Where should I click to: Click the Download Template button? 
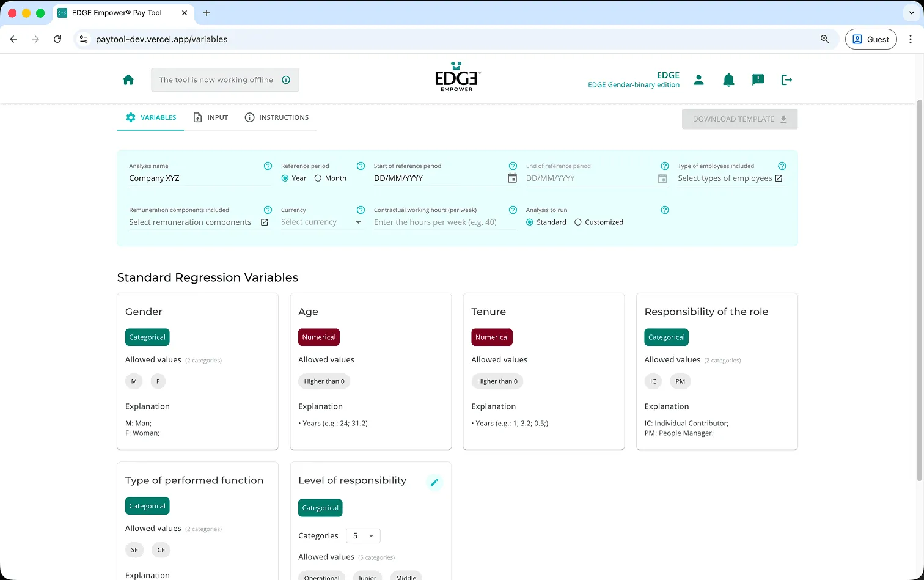[x=739, y=119]
